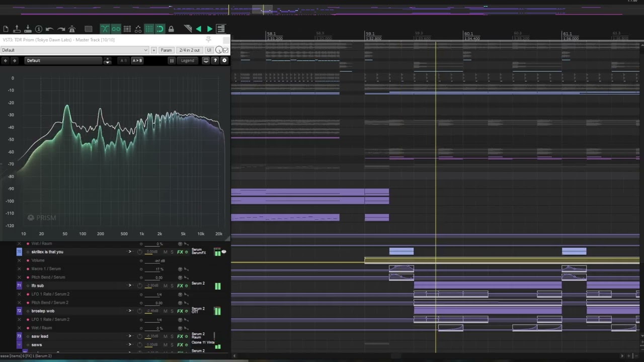
Task: Click the Macro 1 '17 %' value
Action: (159, 269)
